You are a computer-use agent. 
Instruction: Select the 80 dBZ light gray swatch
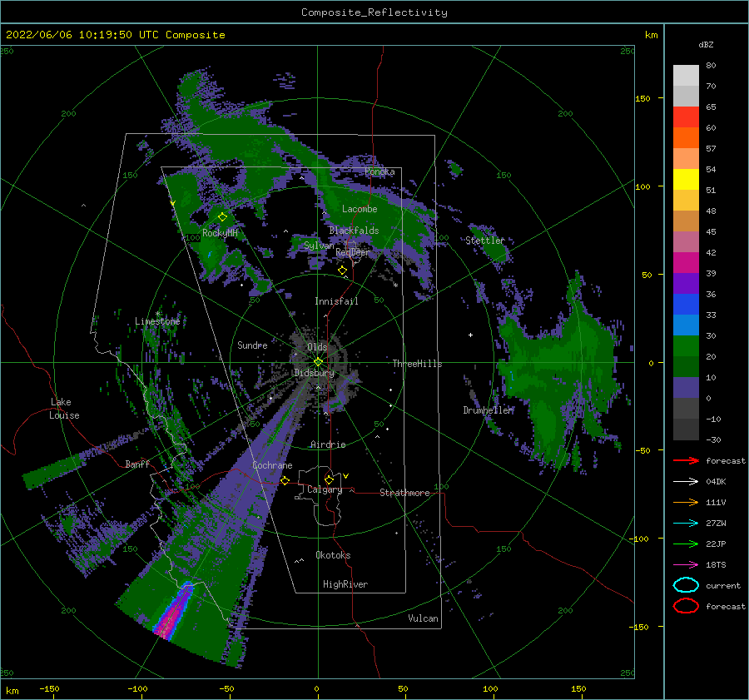[686, 75]
